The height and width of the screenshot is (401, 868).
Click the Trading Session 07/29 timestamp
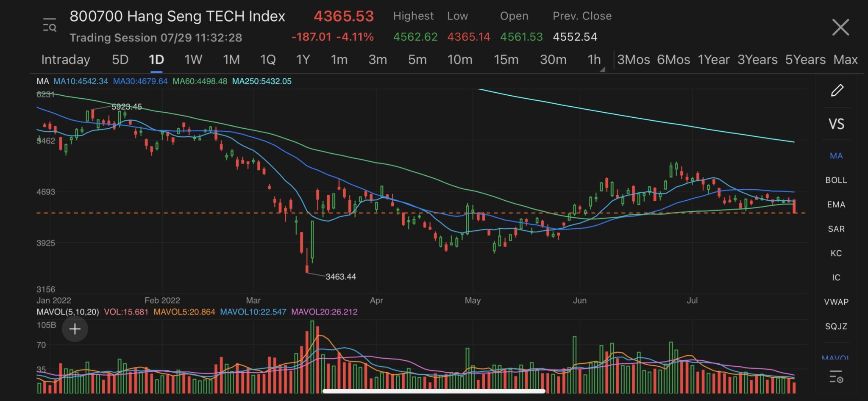click(156, 38)
